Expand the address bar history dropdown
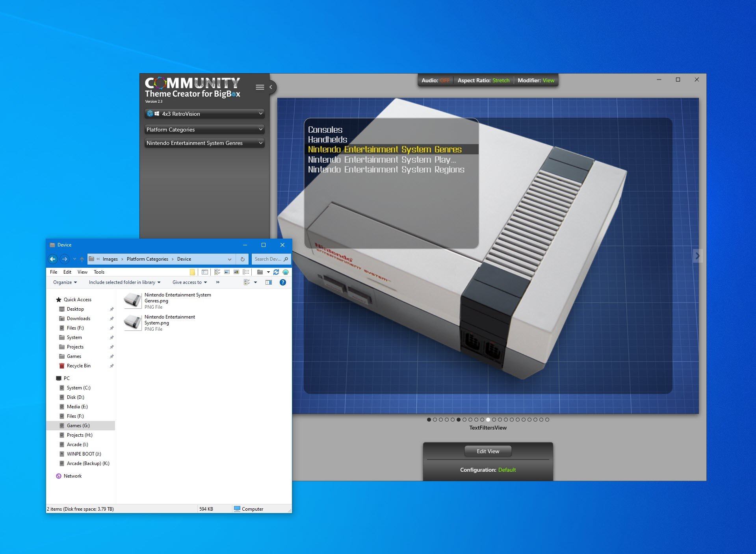This screenshot has height=554, width=756. [230, 259]
